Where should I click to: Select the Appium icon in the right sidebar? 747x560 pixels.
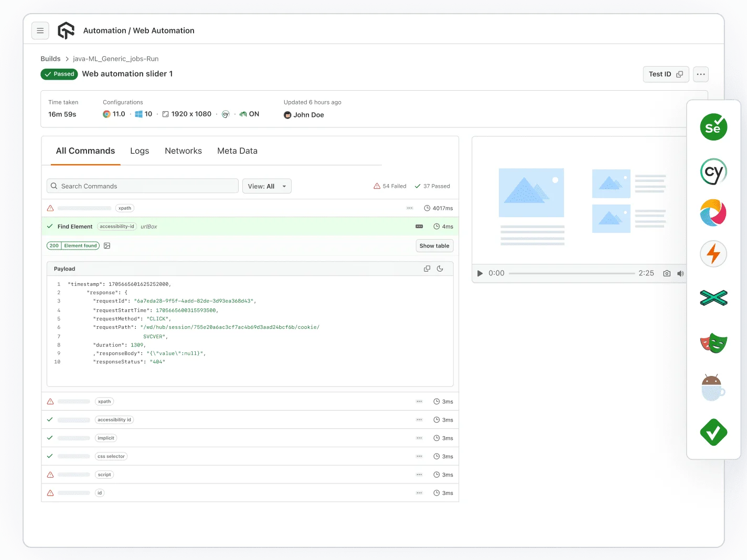tap(713, 212)
